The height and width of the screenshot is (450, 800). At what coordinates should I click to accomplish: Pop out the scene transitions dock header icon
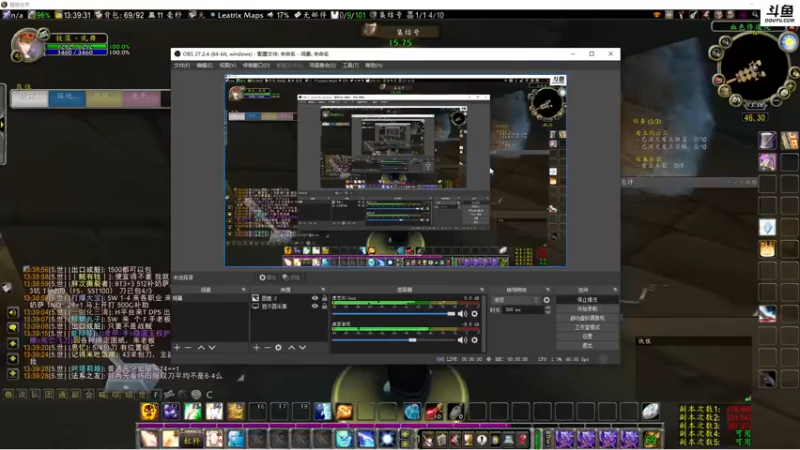point(548,290)
